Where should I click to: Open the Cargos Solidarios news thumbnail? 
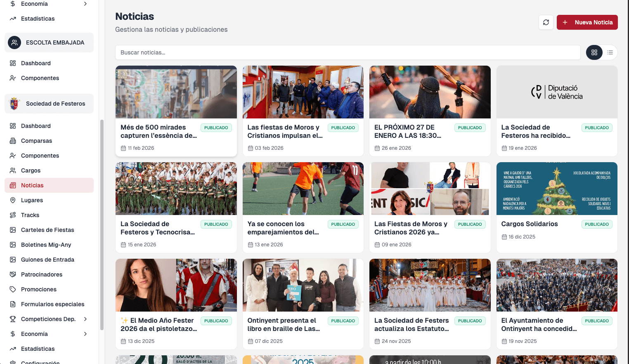(556, 189)
